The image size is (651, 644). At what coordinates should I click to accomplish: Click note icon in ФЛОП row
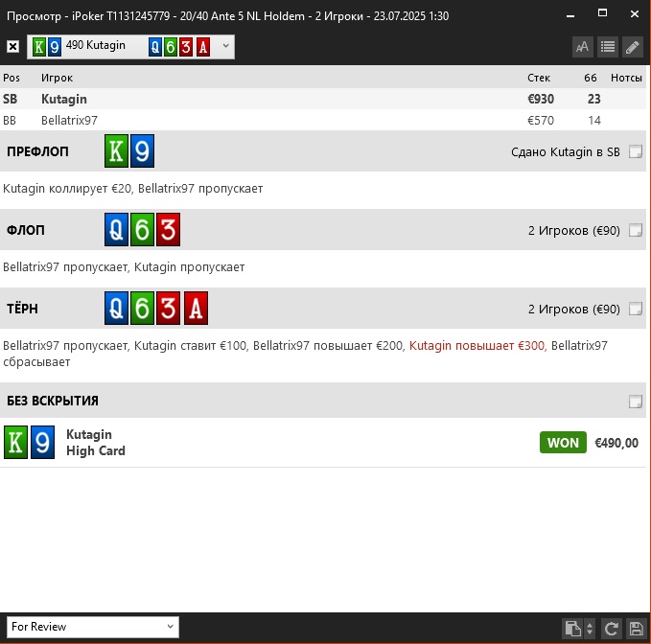pos(636,230)
